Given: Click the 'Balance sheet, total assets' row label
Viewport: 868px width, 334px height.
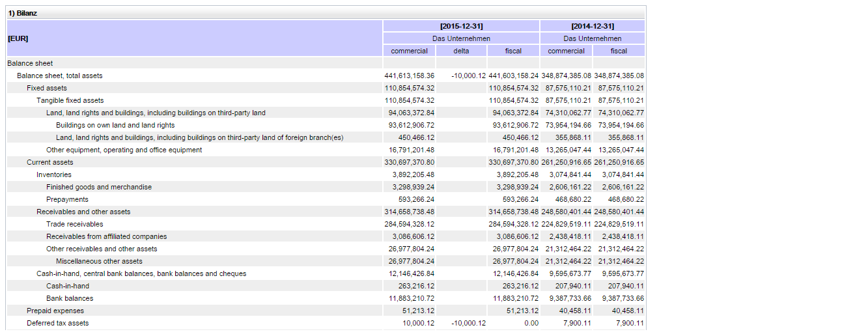Looking at the screenshot, I should coord(59,76).
